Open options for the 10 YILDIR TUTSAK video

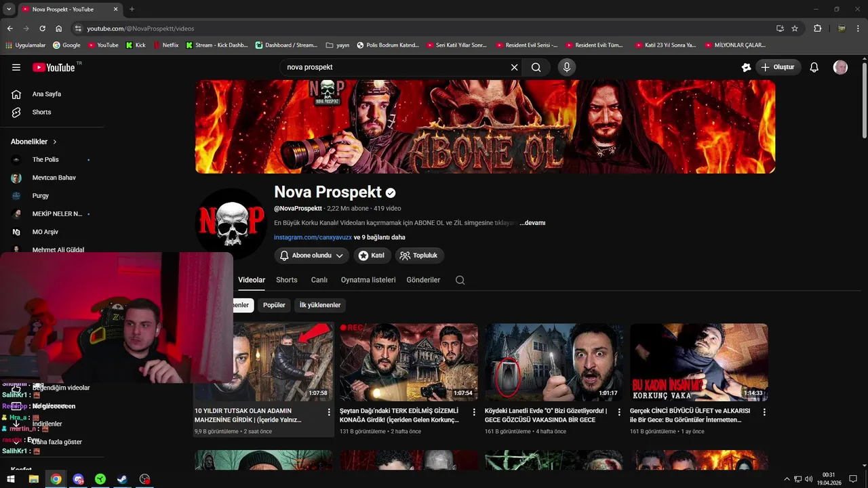[329, 412]
